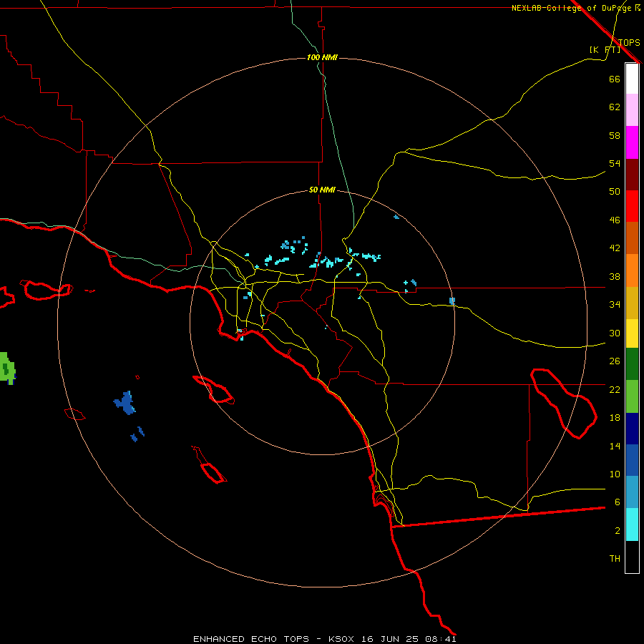This screenshot has width=644, height=644.
Task: Click the medium blue legend swatch
Action: (x=632, y=460)
